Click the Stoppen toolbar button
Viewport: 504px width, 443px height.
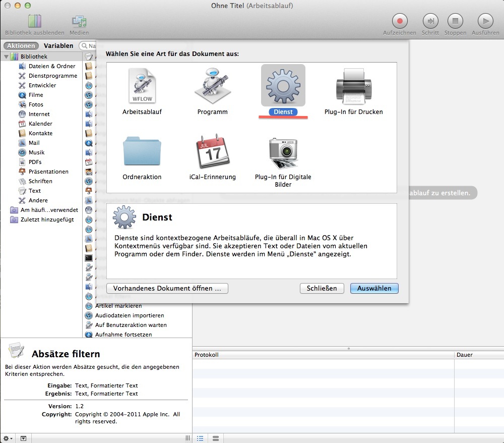coord(455,21)
